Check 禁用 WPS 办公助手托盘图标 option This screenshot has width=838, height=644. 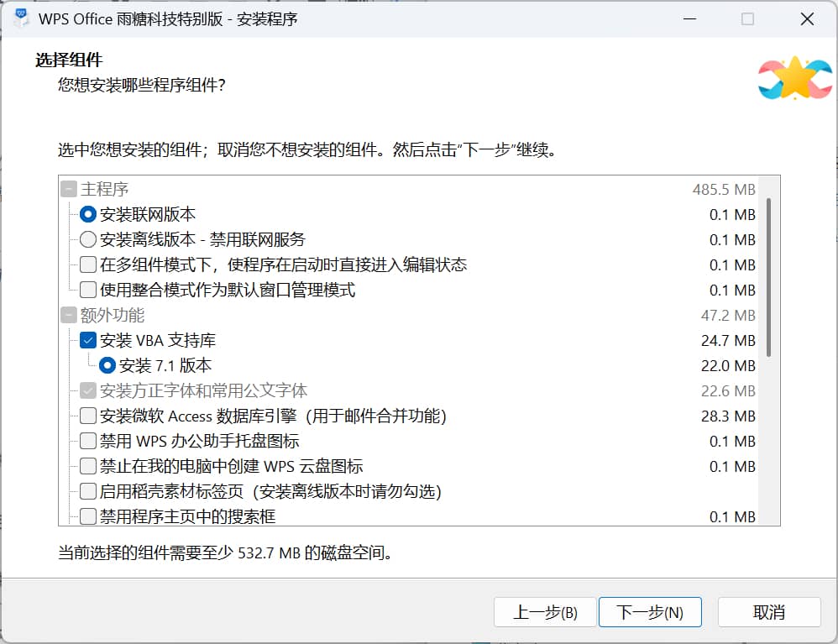(87, 441)
